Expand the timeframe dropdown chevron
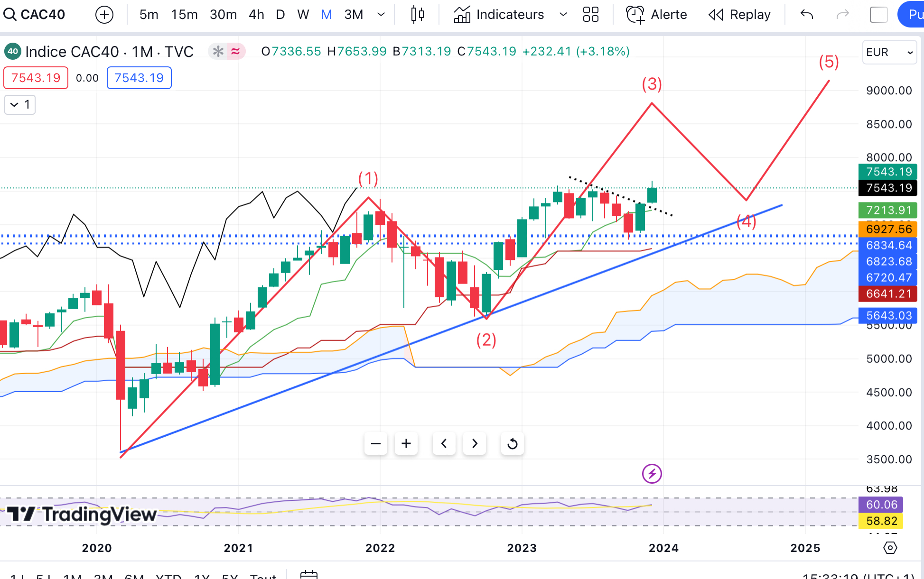The image size is (924, 579). (x=381, y=15)
